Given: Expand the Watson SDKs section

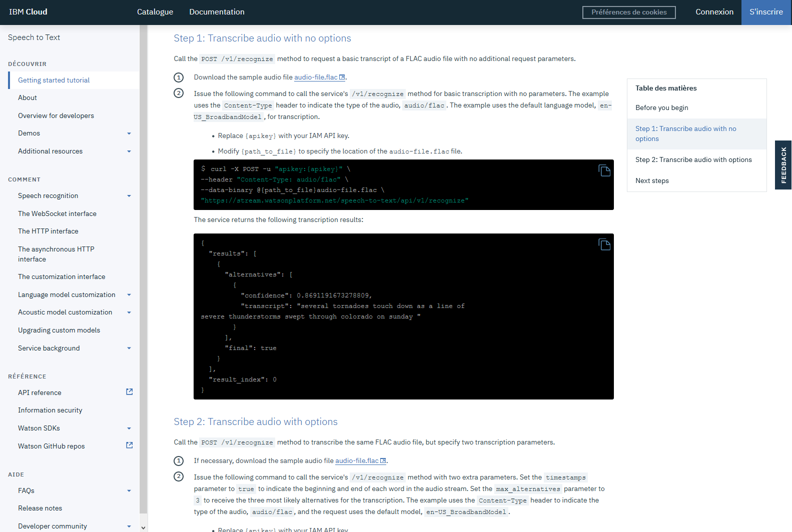Looking at the screenshot, I should pyautogui.click(x=129, y=428).
